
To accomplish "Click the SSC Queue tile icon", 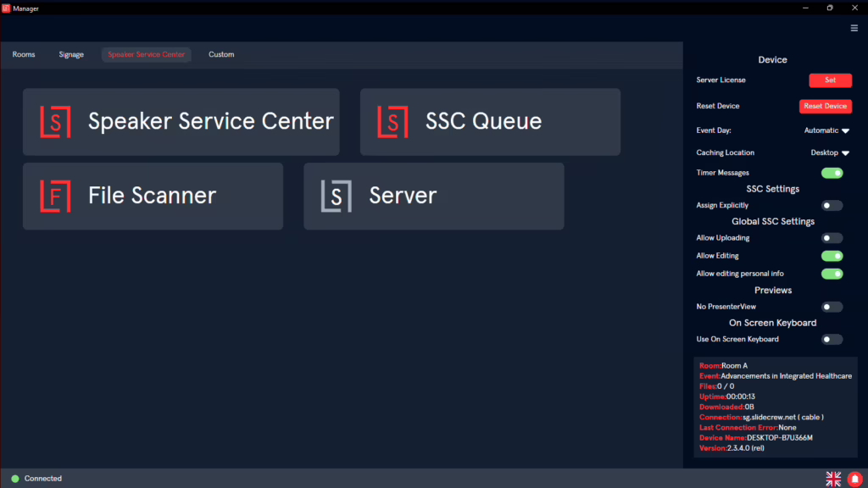I will point(392,122).
